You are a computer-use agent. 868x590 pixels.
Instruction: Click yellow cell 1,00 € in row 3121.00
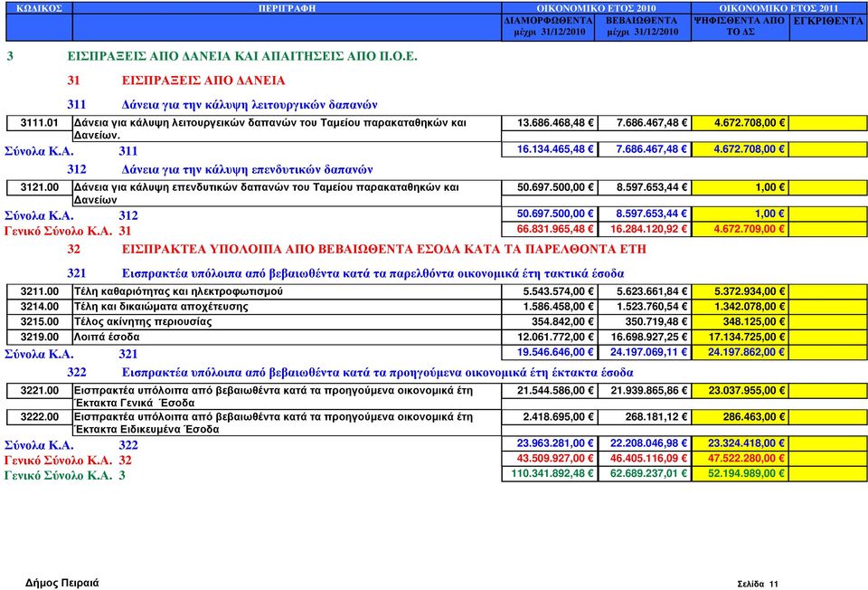741,188
